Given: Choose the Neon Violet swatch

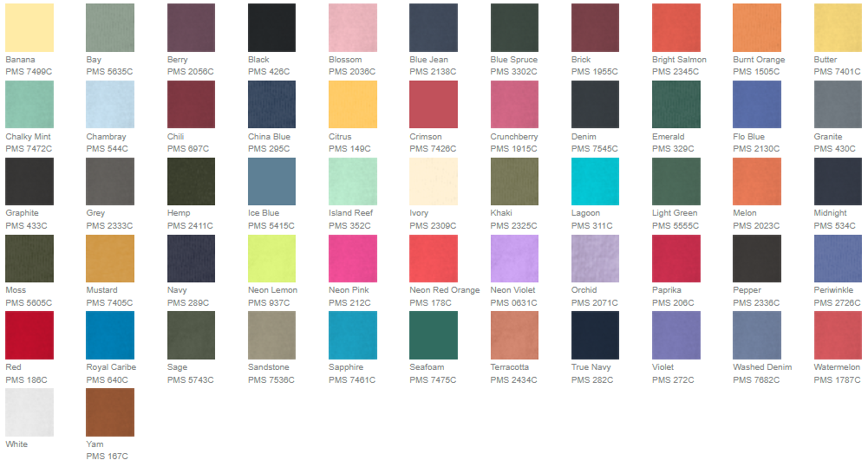Looking at the screenshot, I should tap(515, 258).
